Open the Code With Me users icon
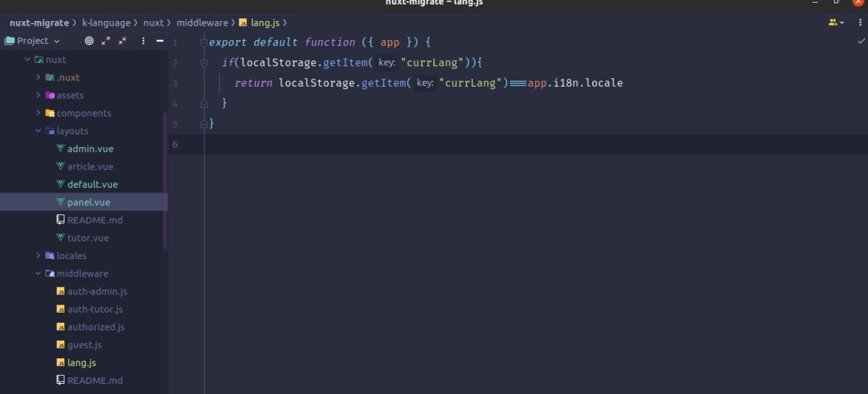This screenshot has height=394, width=868. (835, 22)
